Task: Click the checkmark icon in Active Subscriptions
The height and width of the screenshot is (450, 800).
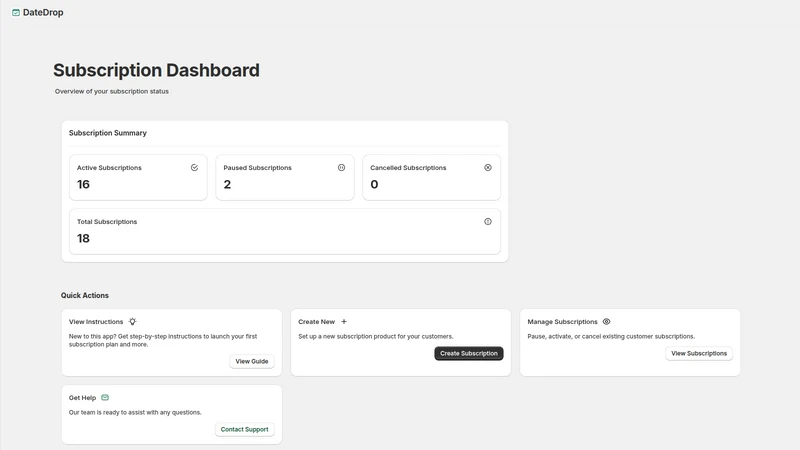Action: [x=194, y=167]
